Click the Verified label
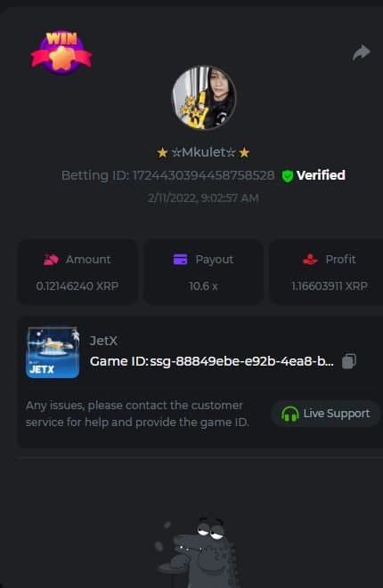Image resolution: width=383 pixels, height=588 pixels. pos(321,175)
